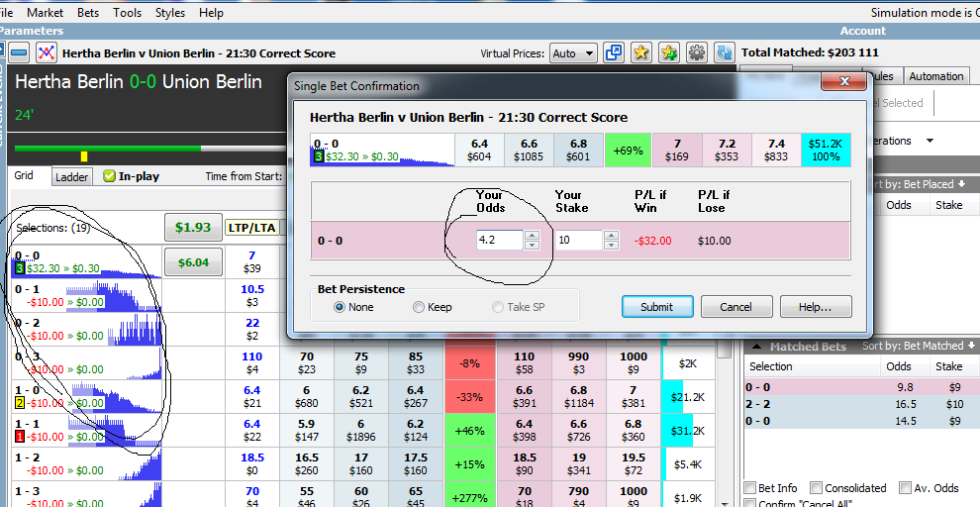Open the market chart icon beside event title
Viewport: 980px width, 507px height.
pyautogui.click(x=46, y=53)
